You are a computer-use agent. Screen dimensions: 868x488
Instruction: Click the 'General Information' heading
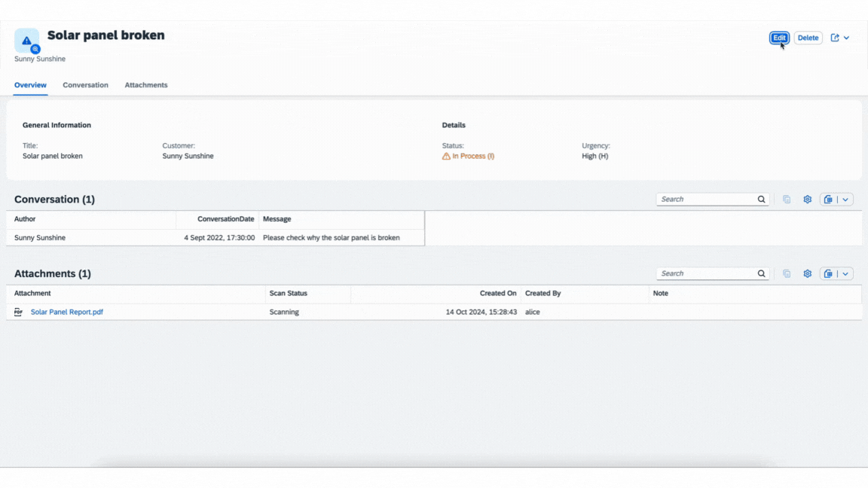point(57,125)
